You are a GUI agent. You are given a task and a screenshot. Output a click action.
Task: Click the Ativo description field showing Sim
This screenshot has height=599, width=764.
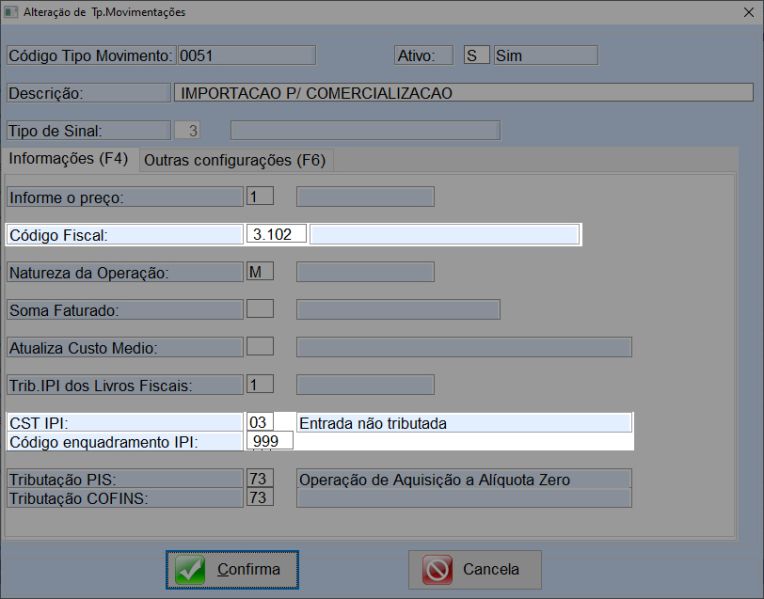pyautogui.click(x=546, y=55)
